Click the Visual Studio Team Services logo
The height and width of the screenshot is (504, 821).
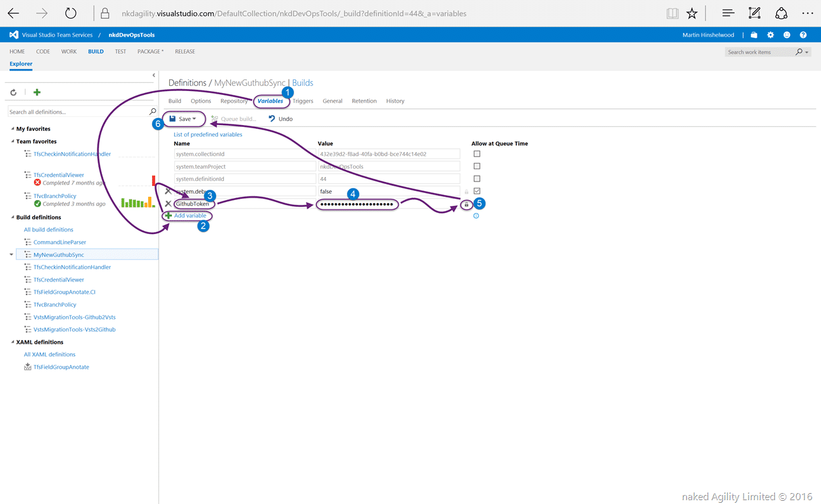pos(14,35)
